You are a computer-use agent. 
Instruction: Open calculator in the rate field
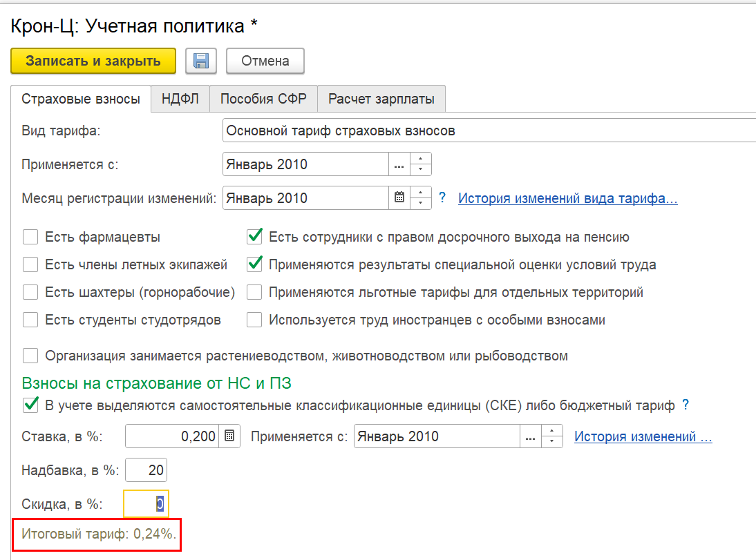(229, 436)
